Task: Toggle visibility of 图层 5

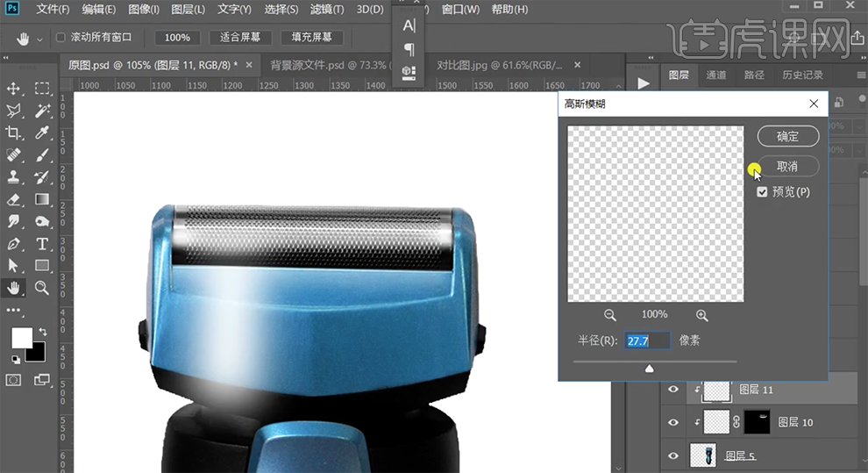Action: tap(673, 455)
